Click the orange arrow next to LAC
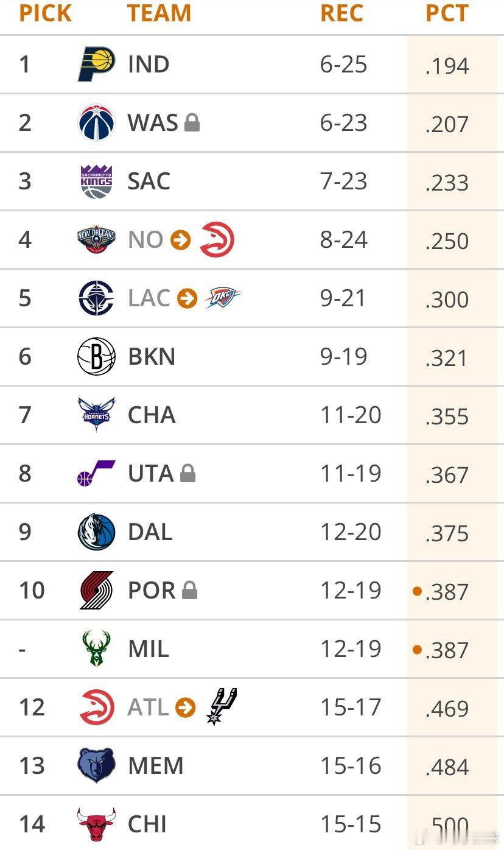 click(187, 298)
